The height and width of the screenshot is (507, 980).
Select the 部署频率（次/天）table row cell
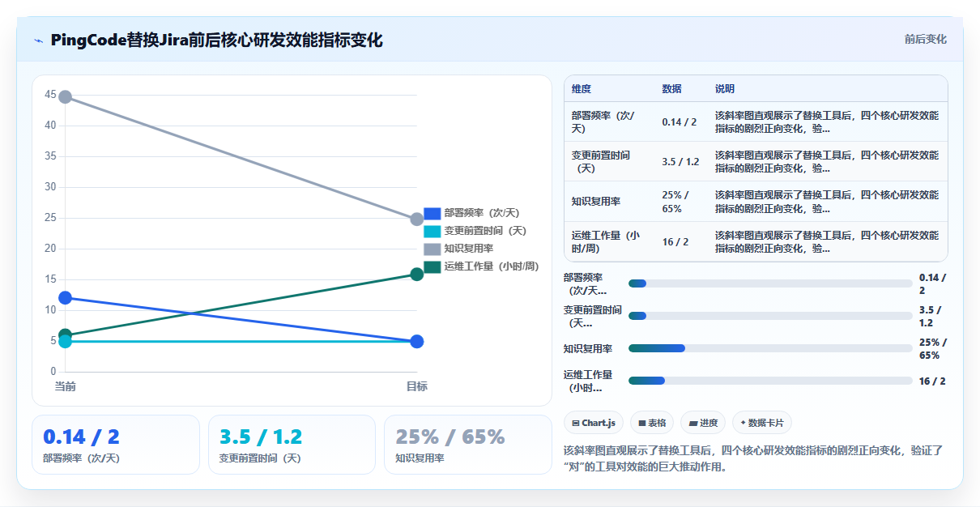(x=609, y=121)
